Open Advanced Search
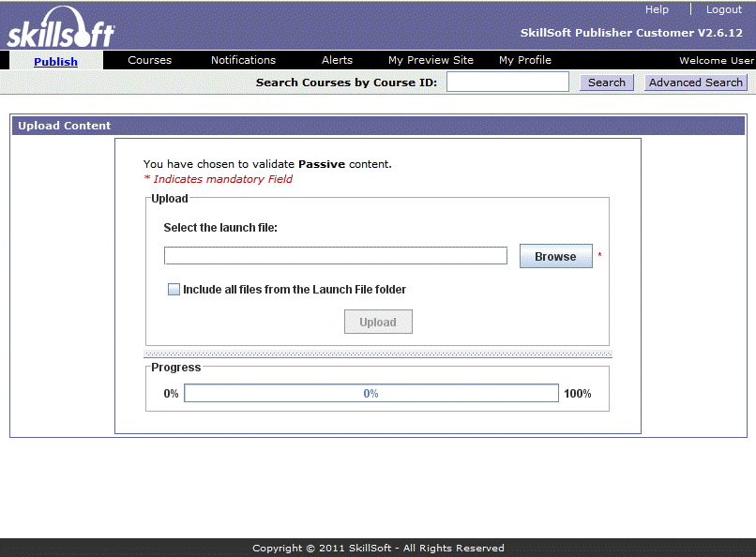756x557 pixels. coord(695,82)
